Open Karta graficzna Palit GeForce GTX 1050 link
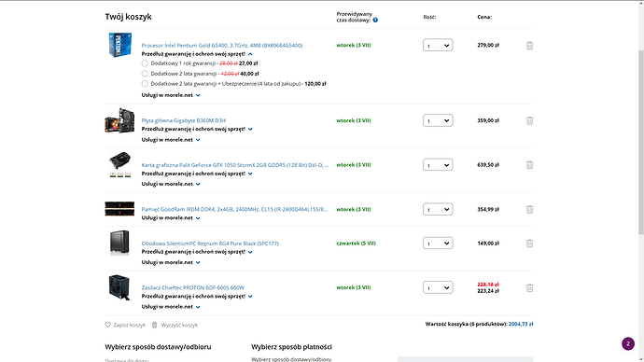This screenshot has width=644, height=362. [235, 165]
